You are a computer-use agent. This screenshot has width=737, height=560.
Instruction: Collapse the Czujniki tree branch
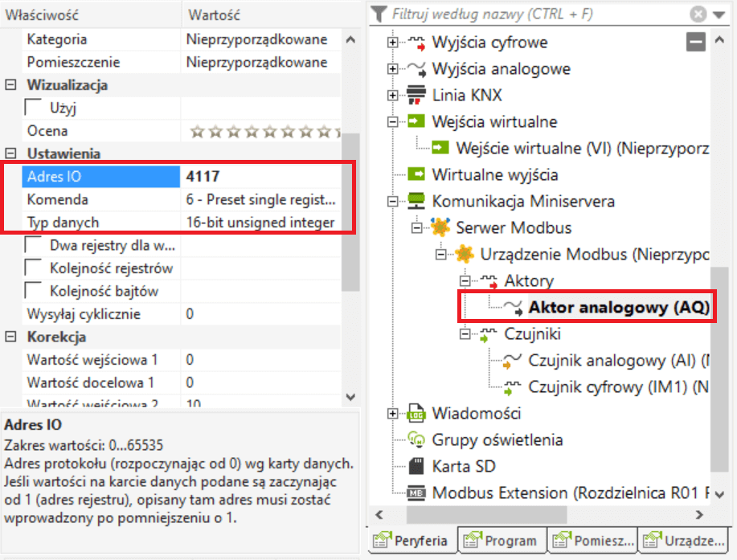click(465, 333)
